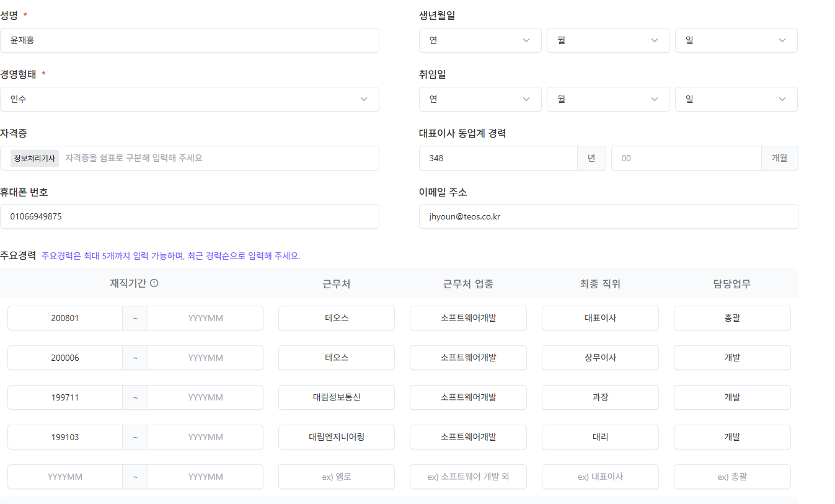Click the first row's end date YYYYMM field
This screenshot has width=835, height=504.
pyautogui.click(x=205, y=317)
